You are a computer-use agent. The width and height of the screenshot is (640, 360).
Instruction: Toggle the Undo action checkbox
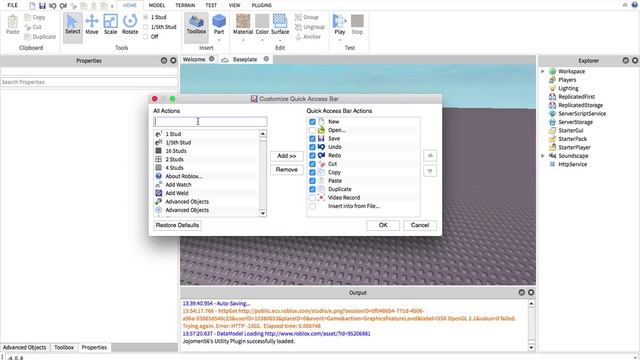point(312,147)
